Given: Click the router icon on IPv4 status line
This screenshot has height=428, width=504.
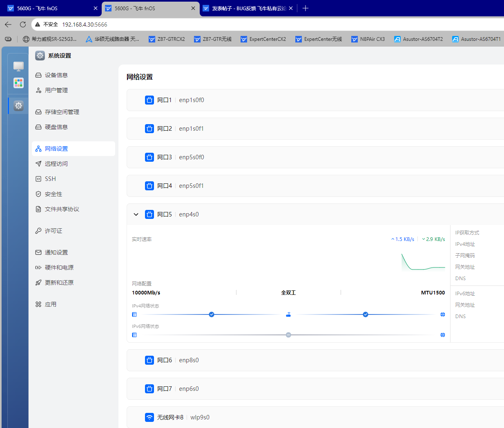Looking at the screenshot, I should [x=288, y=314].
